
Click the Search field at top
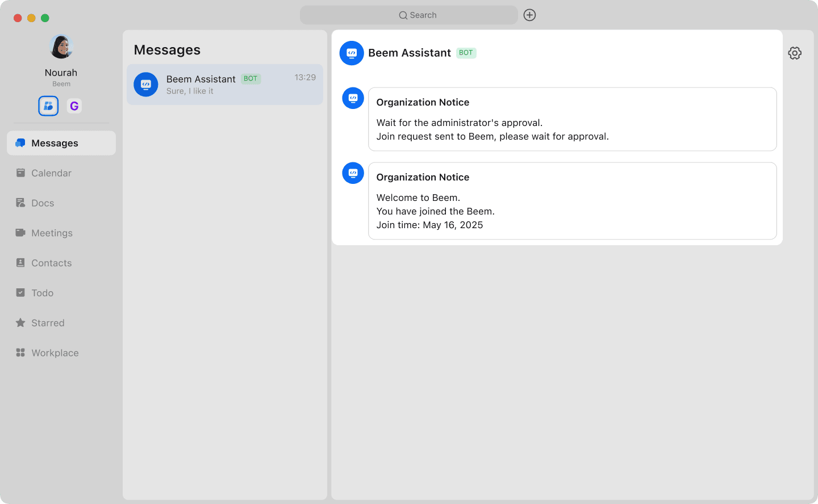408,15
